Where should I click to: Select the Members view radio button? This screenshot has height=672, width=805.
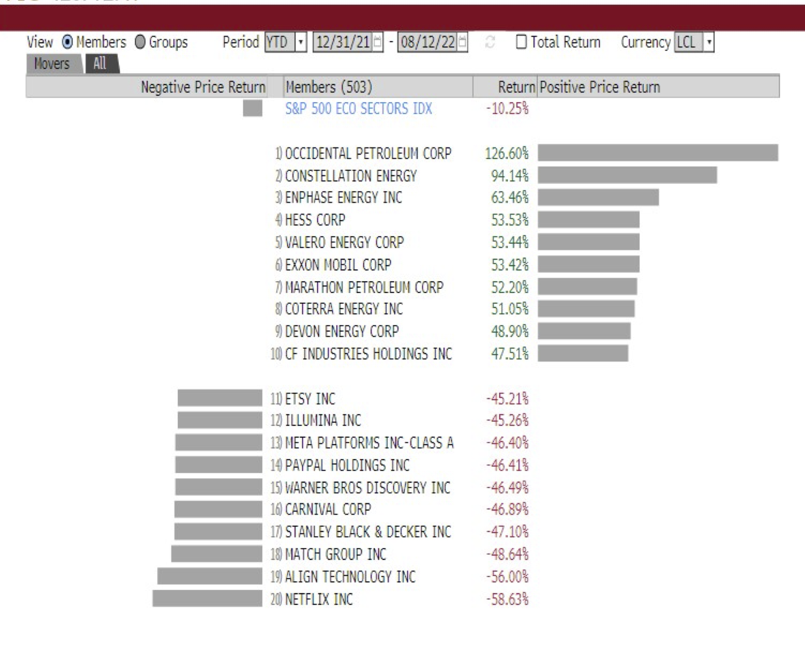[x=67, y=42]
